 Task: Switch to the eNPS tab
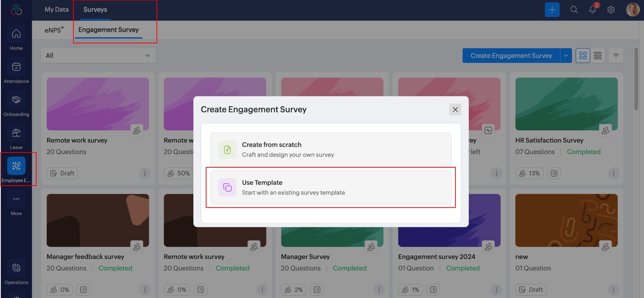[54, 30]
